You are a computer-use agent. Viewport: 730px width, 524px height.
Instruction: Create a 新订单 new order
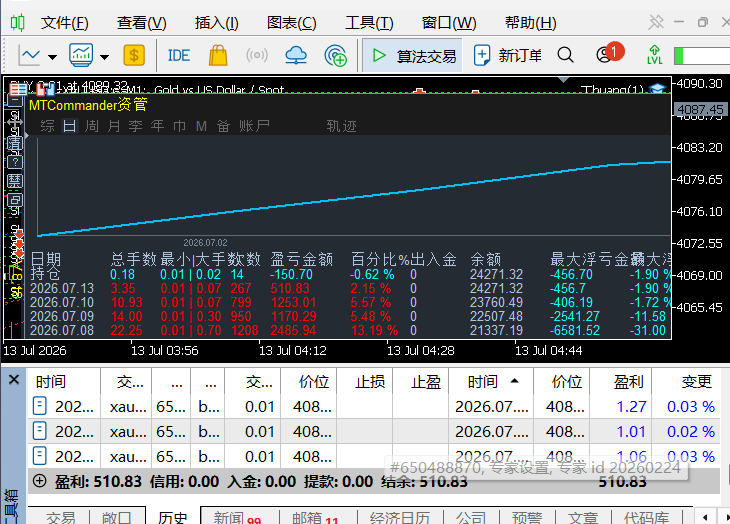click(x=507, y=56)
